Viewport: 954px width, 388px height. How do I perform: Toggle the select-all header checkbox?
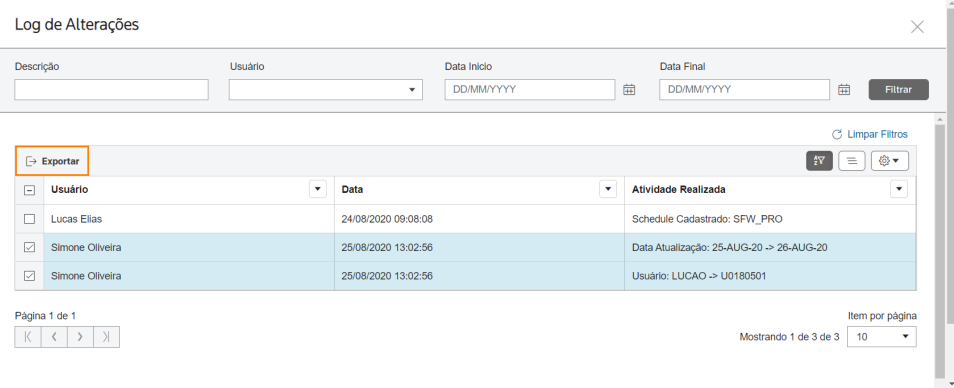29,190
